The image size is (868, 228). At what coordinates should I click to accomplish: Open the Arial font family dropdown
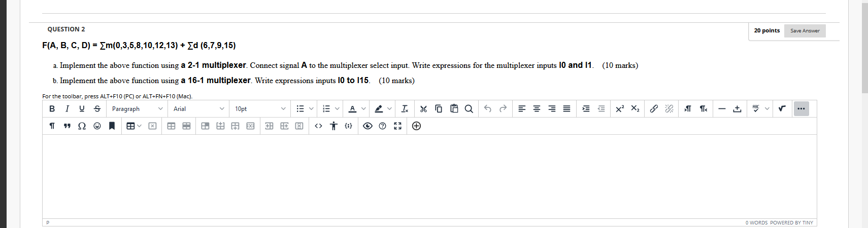(199, 108)
